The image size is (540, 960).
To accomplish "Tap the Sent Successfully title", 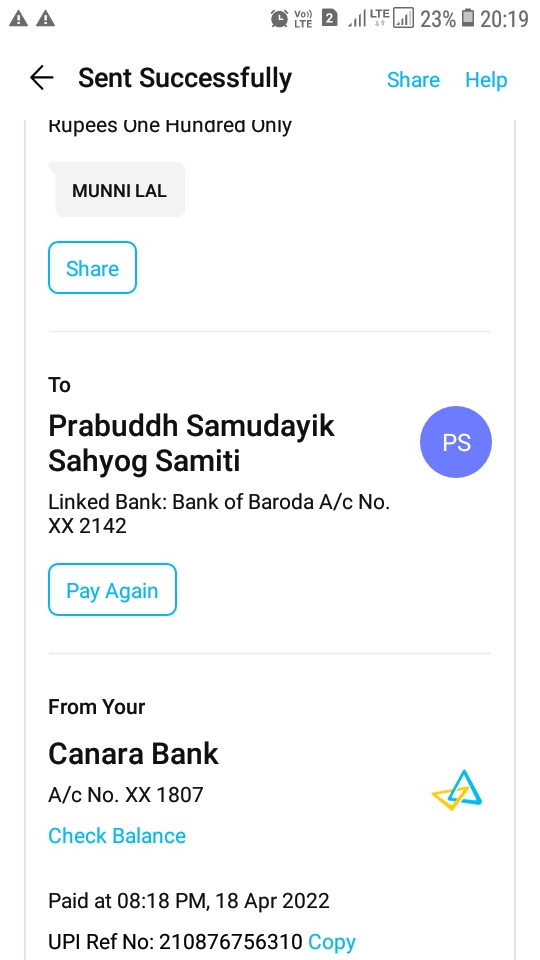I will pyautogui.click(x=185, y=78).
